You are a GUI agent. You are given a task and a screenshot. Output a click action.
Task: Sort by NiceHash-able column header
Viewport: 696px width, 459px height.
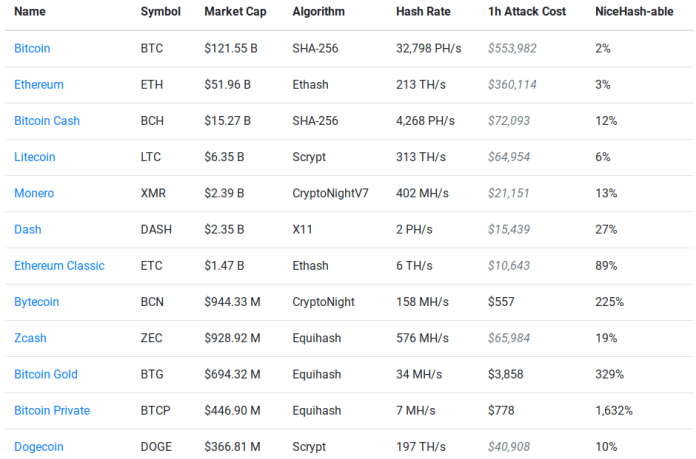(634, 12)
